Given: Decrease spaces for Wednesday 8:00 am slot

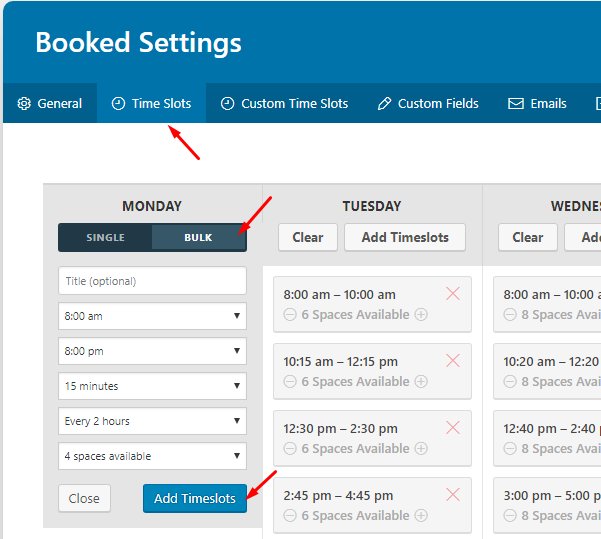Looking at the screenshot, I should 510,314.
